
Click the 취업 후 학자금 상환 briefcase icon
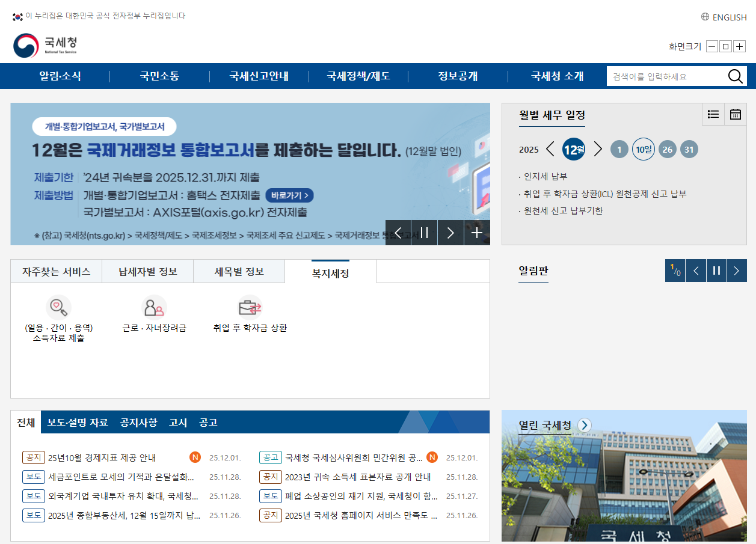tap(251, 307)
